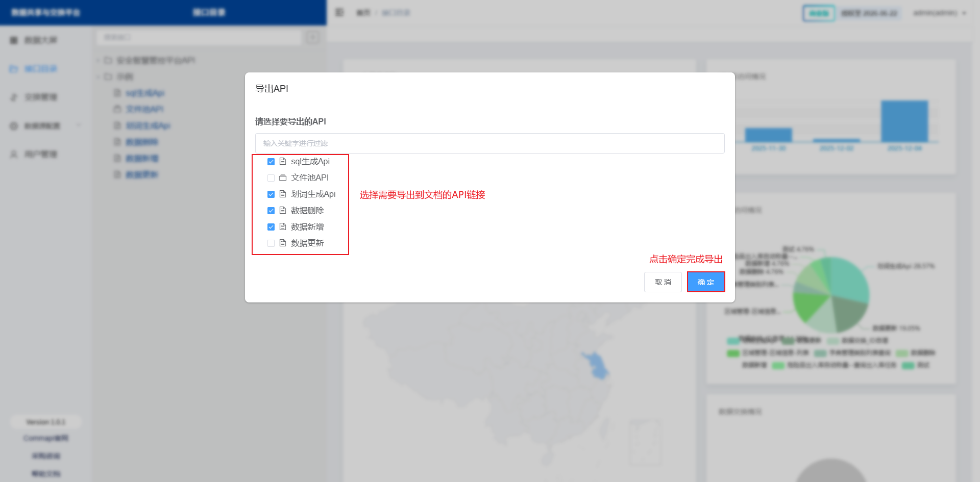980x482 pixels.
Task: Click the hamburger menu icon in the header
Action: 339,12
